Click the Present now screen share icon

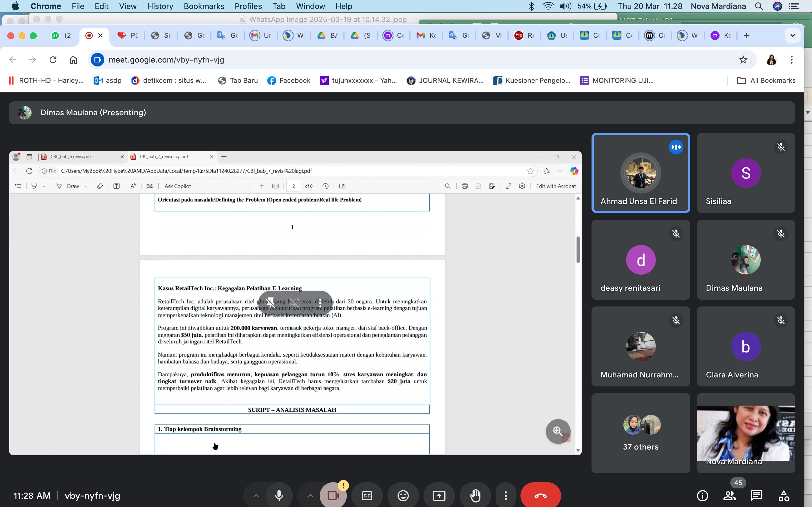439,496
